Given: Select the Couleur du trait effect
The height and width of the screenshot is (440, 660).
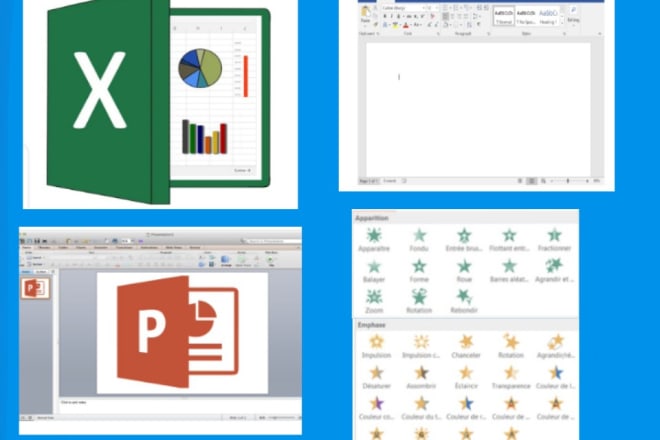Looking at the screenshot, I should 421,408.
